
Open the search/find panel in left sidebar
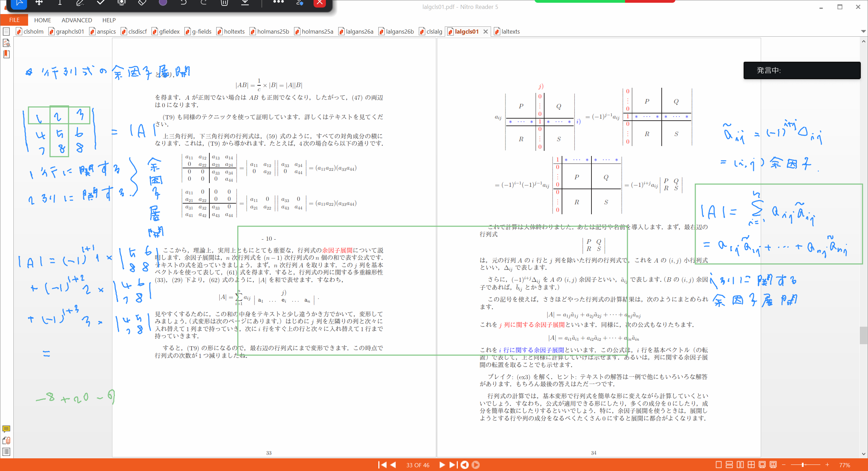click(x=6, y=43)
